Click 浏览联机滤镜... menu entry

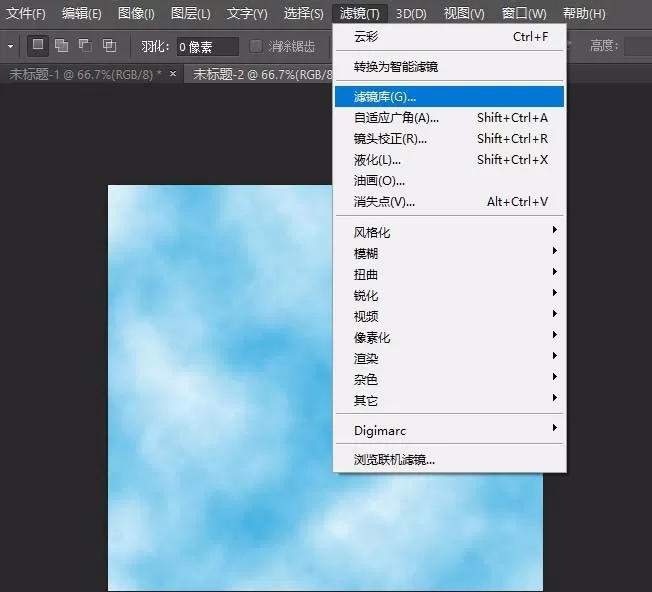click(x=449, y=460)
